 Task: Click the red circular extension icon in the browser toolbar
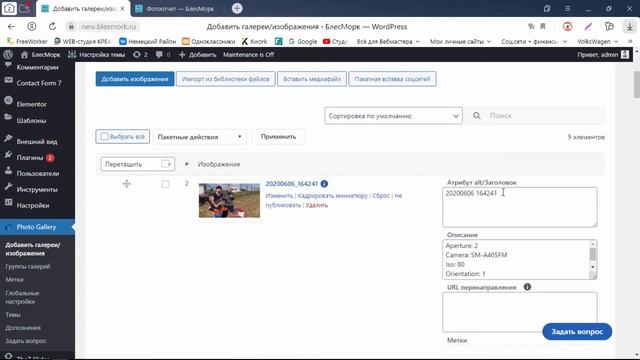[567, 27]
